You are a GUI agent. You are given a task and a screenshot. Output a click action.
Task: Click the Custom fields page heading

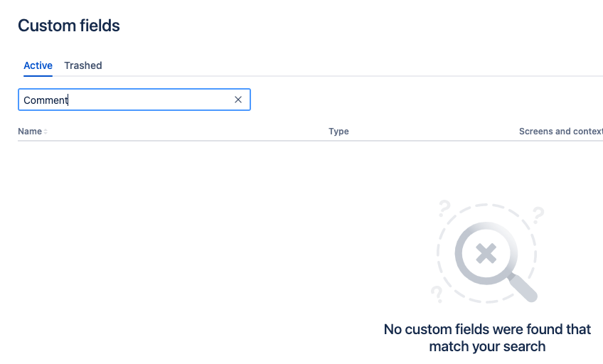click(69, 26)
